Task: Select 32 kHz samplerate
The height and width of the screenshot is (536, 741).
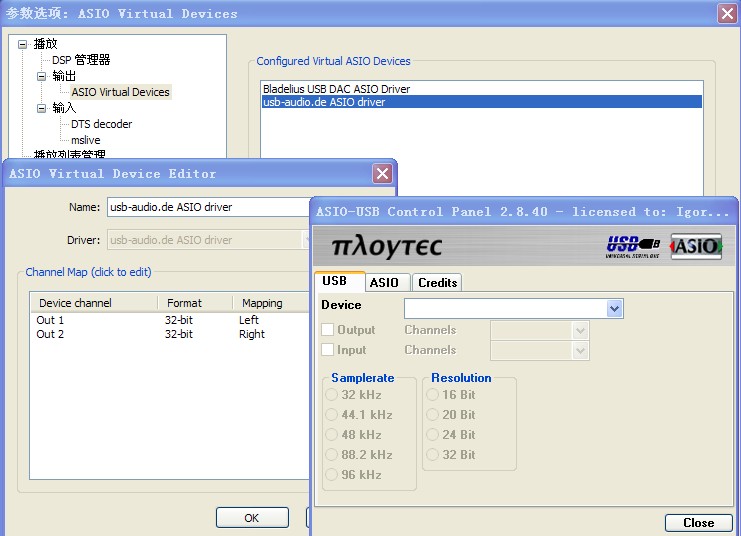Action: tap(331, 395)
